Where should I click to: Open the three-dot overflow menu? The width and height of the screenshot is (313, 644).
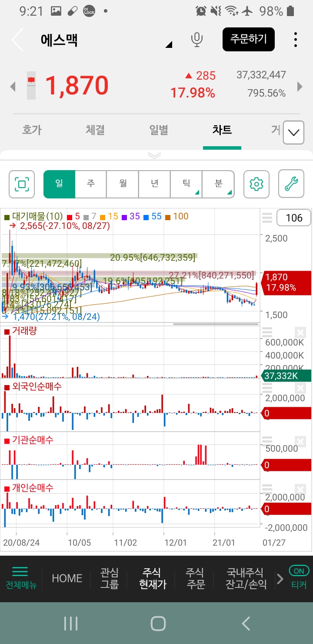pos(296,40)
